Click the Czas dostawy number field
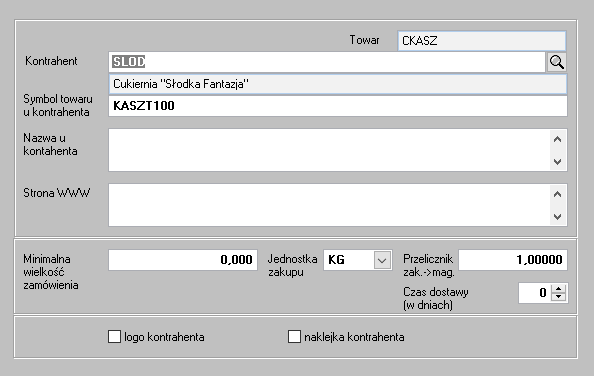594x376 pixels. click(535, 293)
